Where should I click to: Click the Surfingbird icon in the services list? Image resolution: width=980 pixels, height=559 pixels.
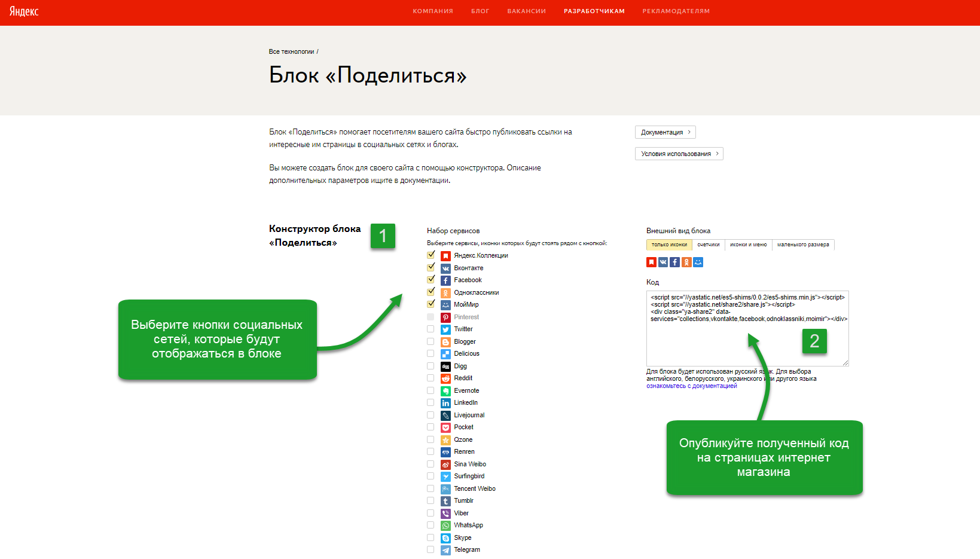(445, 476)
